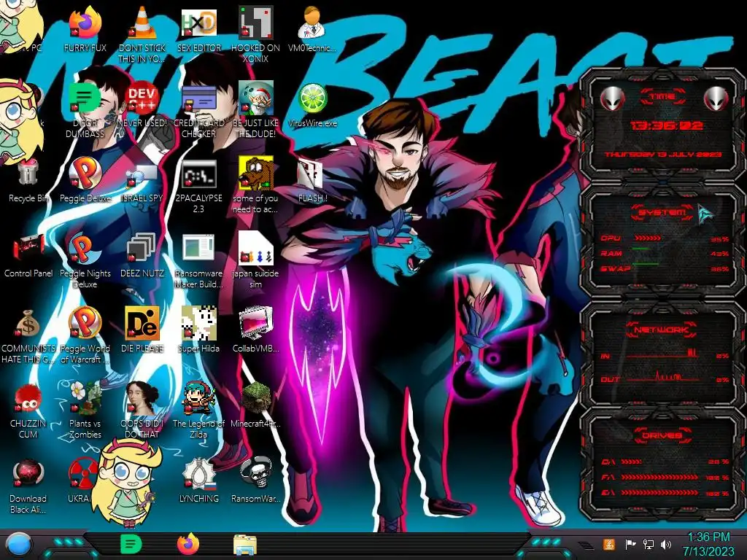The width and height of the screenshot is (747, 560).
Task: Open COMMUNISTS HATE THIS money bag icon
Action: pos(28,324)
